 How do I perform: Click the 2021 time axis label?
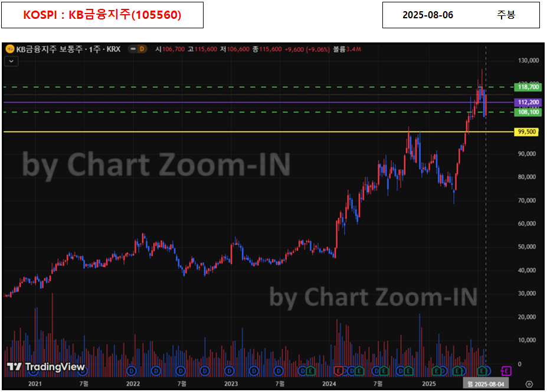tap(35, 384)
